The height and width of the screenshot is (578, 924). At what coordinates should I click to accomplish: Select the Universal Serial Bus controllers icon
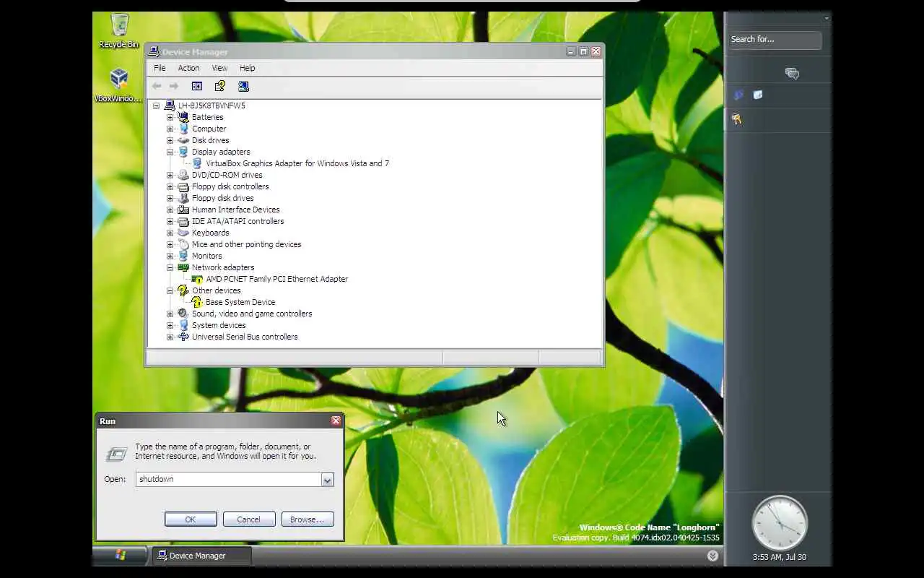tap(183, 337)
